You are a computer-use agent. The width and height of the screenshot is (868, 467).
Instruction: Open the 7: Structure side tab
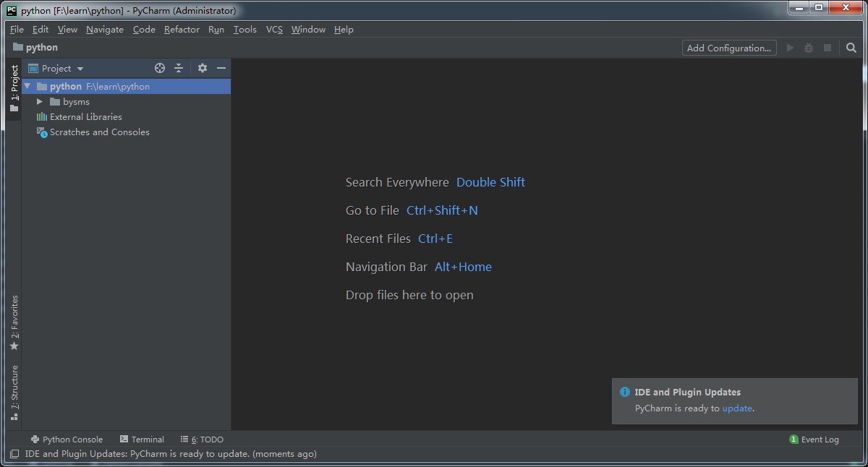(x=14, y=393)
